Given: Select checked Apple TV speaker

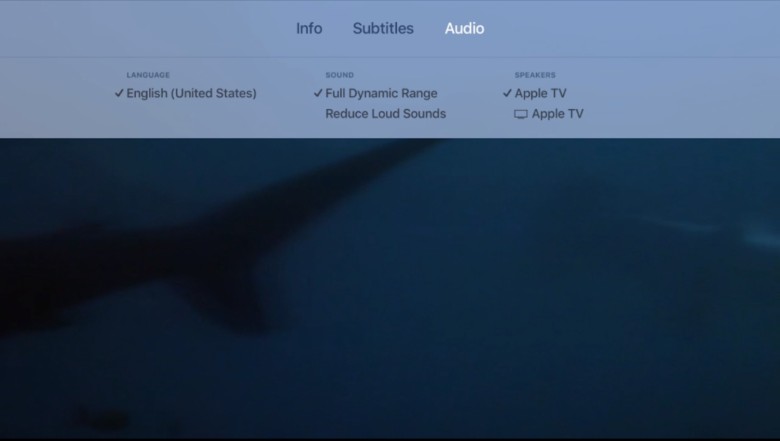Looking at the screenshot, I should (x=540, y=93).
